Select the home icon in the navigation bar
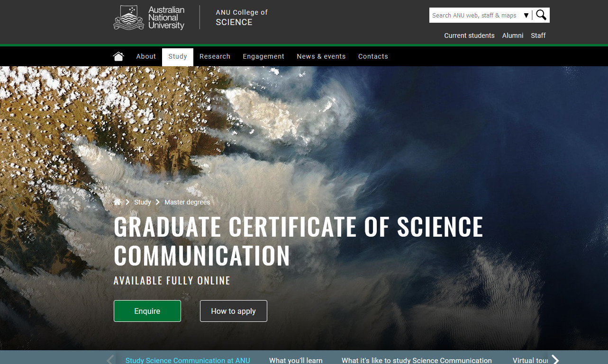Image resolution: width=608 pixels, height=364 pixels. 118,56
